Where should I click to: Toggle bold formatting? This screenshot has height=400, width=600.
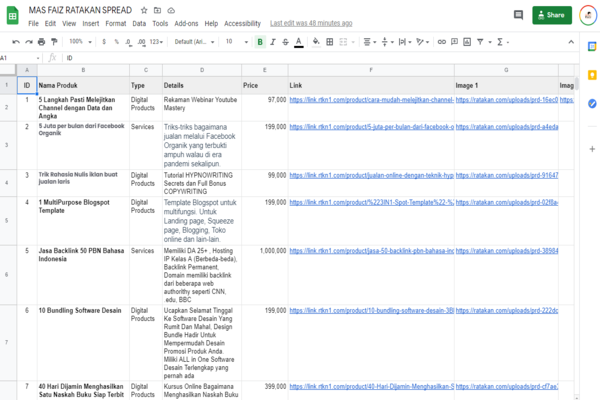(x=260, y=42)
